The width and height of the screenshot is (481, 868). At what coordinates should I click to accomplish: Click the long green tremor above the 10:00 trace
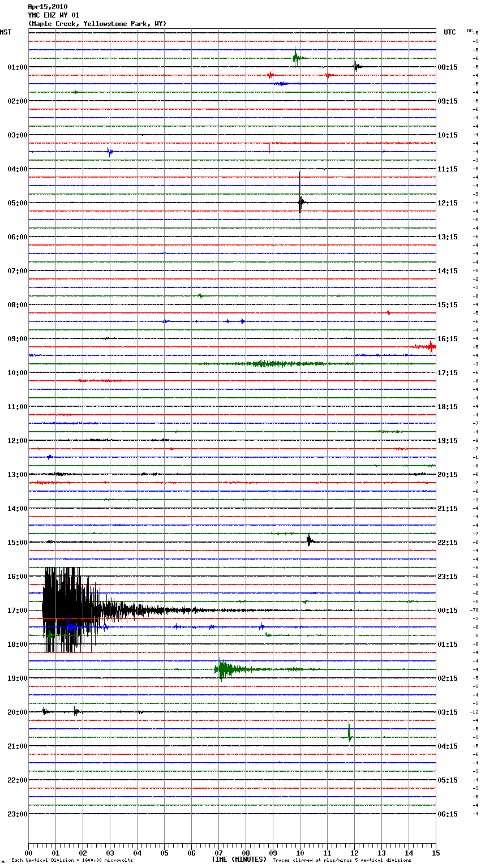point(277,363)
